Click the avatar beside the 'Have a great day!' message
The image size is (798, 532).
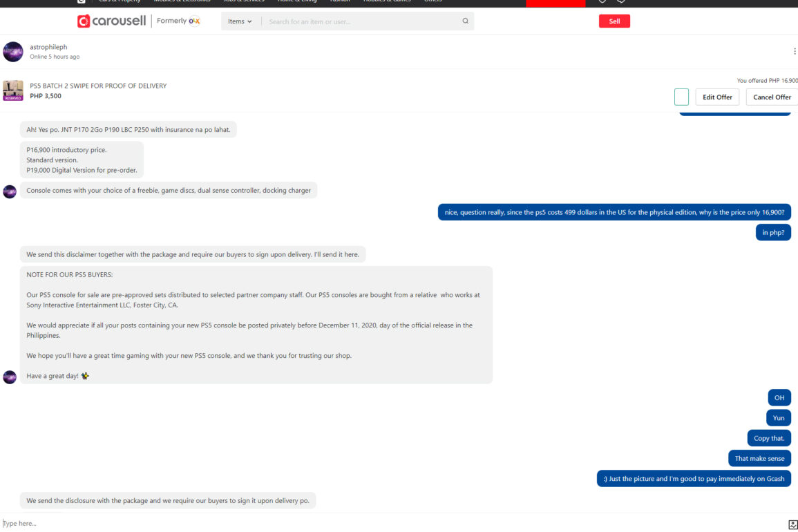click(10, 377)
